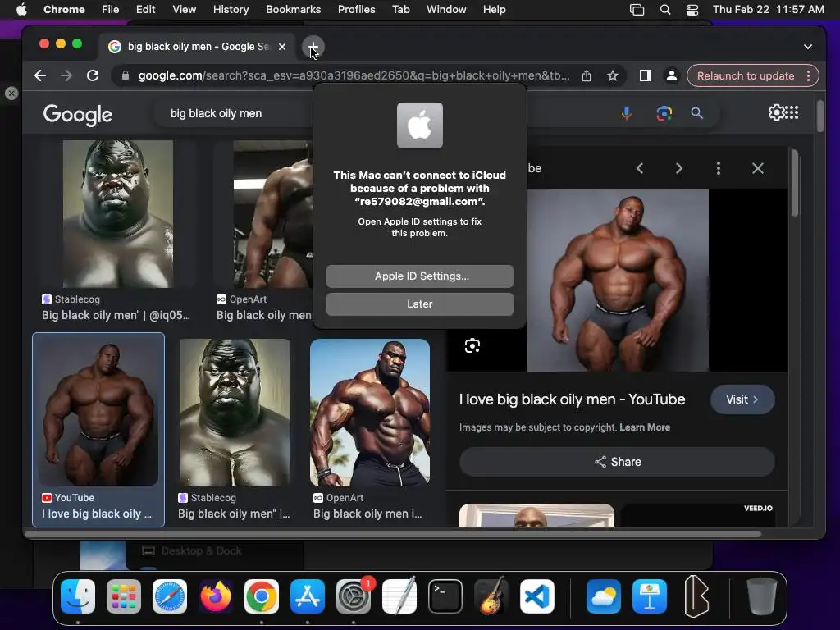
Task: Open Terminal from the Dock
Action: (445, 596)
